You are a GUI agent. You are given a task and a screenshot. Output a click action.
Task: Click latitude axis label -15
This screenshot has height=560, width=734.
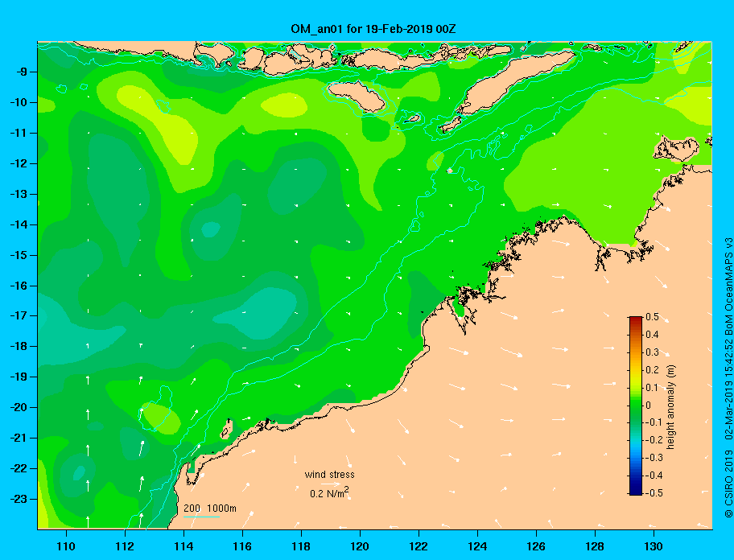pyautogui.click(x=19, y=255)
